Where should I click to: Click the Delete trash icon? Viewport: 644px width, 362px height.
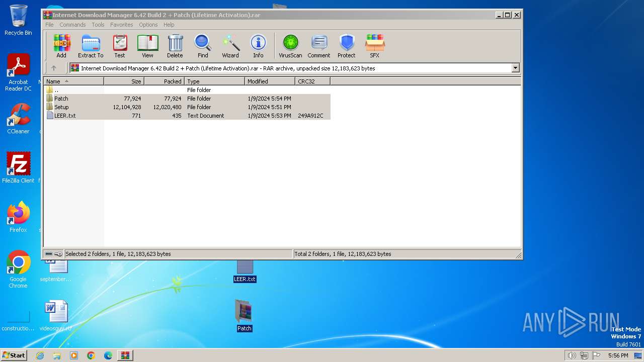(175, 46)
